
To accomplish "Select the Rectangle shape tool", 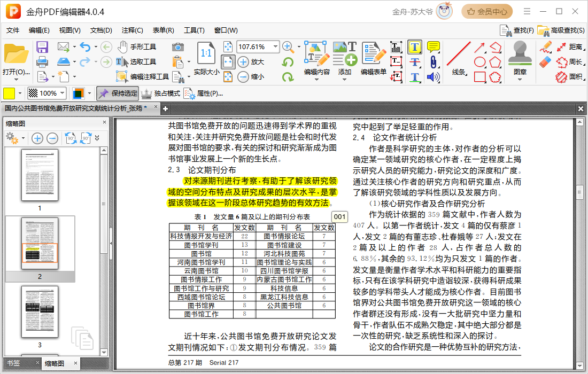I will 479,77.
